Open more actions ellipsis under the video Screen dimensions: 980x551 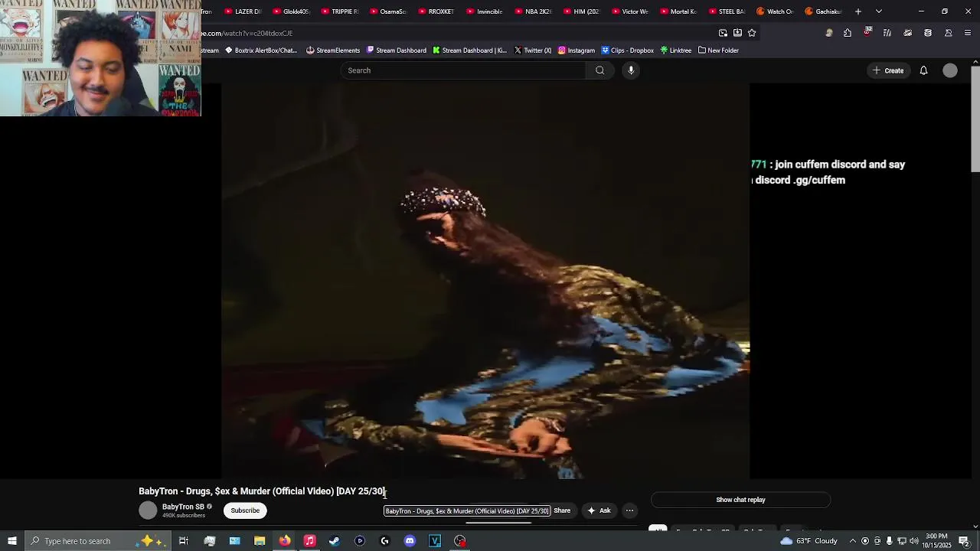pyautogui.click(x=629, y=510)
